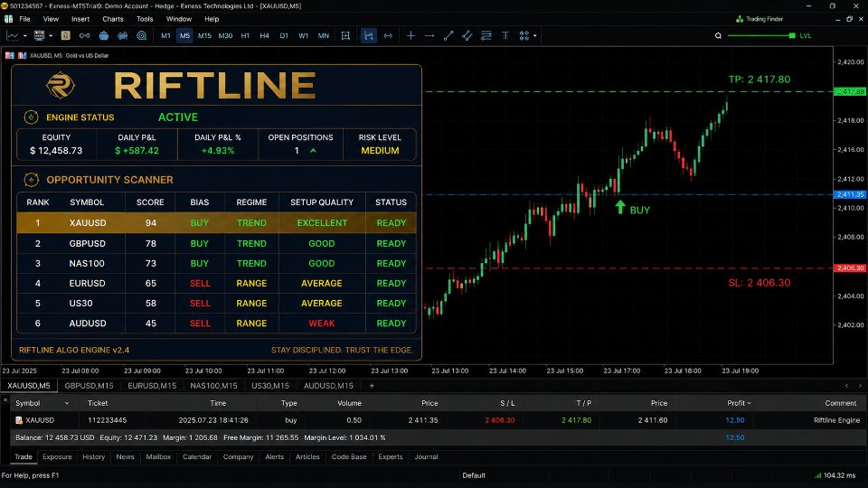This screenshot has height=488, width=868.
Task: Select the trendline drawing tool
Action: 448,35
